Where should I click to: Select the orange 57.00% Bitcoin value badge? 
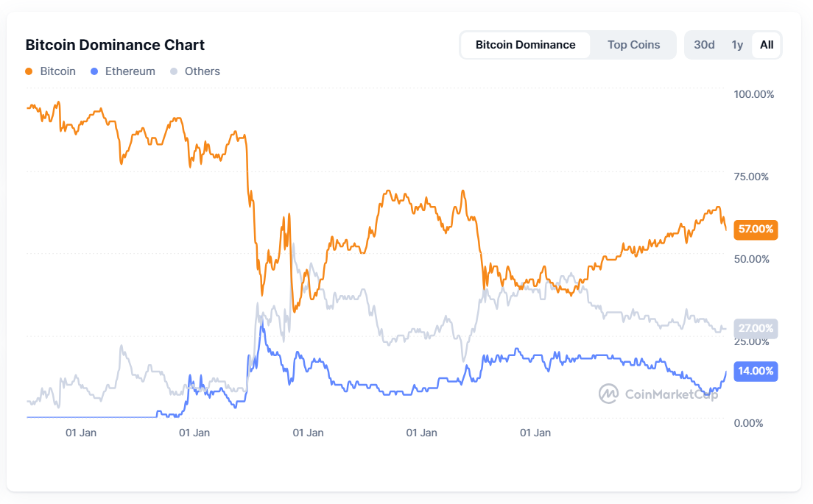pyautogui.click(x=756, y=230)
